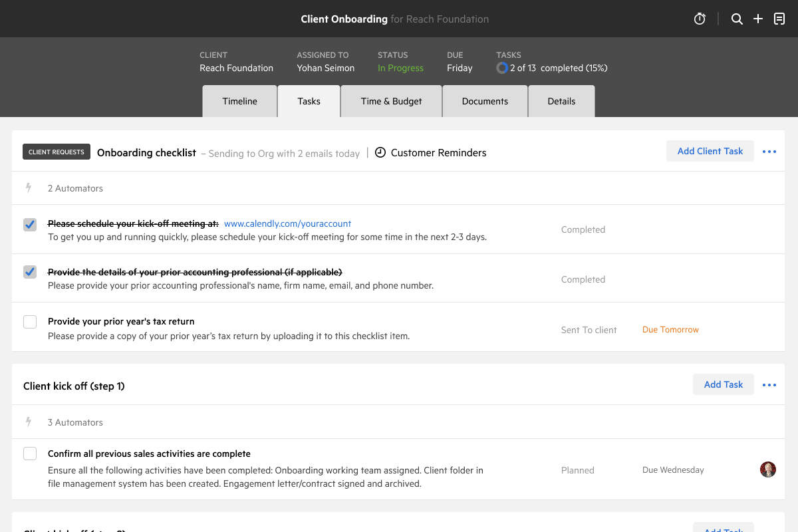Check Confirm all previous sales activities task
The image size is (798, 532).
pos(30,454)
